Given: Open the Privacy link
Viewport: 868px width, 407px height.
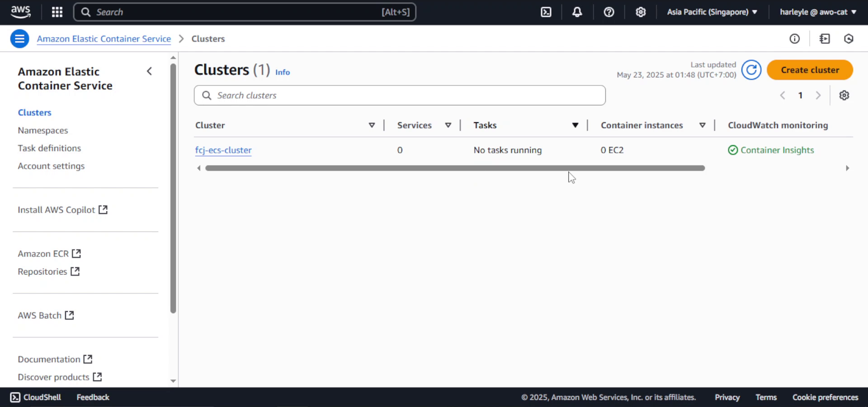Looking at the screenshot, I should click(727, 398).
